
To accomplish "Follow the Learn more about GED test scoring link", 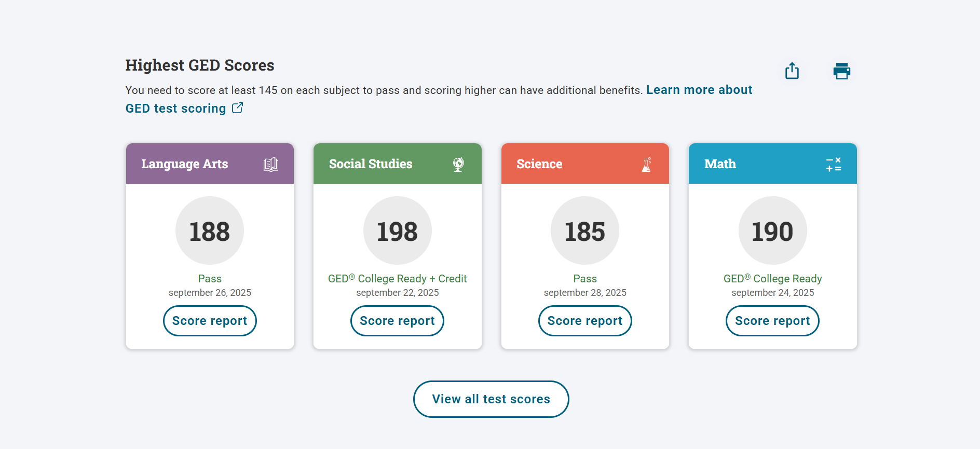I will click(699, 90).
